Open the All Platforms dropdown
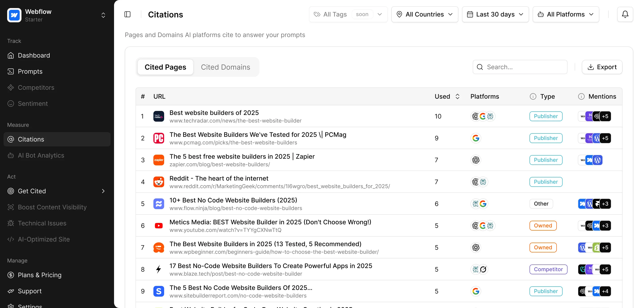This screenshot has height=308, width=644. click(566, 14)
